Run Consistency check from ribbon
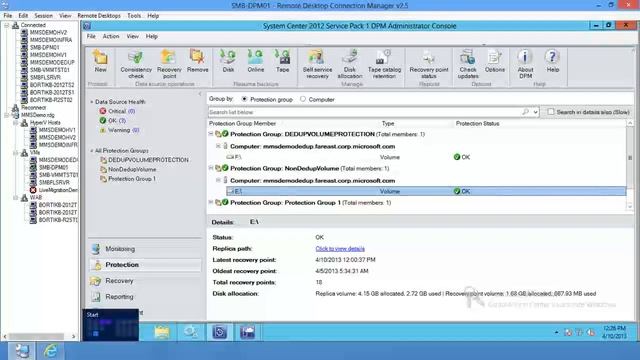This screenshot has width=640, height=360. pyautogui.click(x=136, y=64)
